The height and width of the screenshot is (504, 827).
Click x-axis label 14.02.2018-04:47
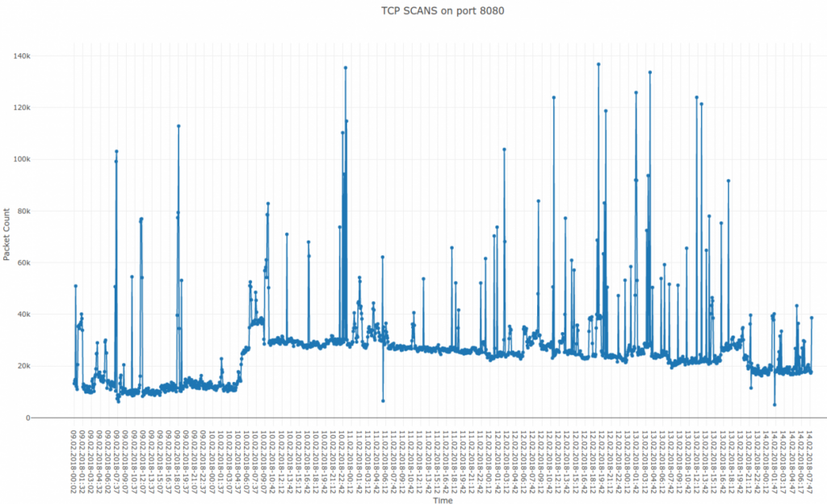793,462
